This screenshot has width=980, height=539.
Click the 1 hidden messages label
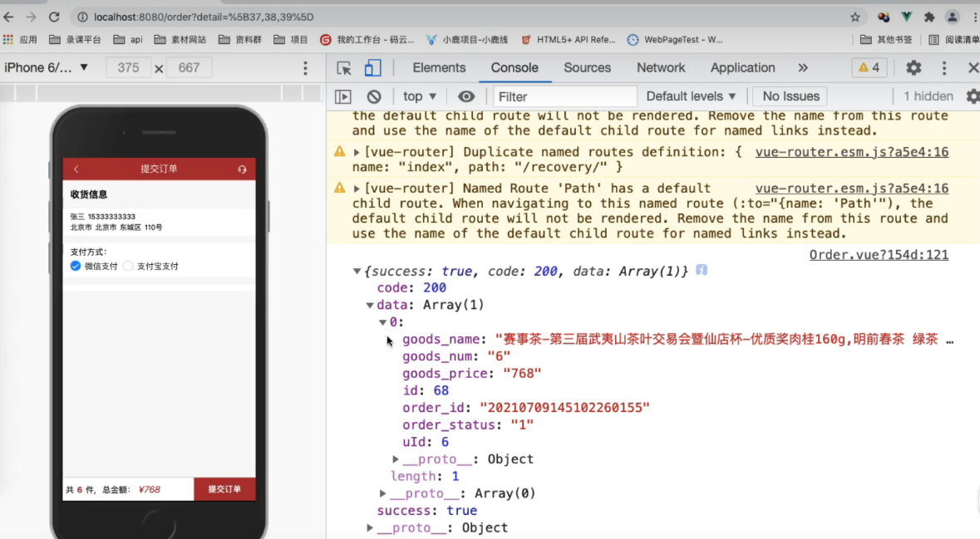coord(928,96)
